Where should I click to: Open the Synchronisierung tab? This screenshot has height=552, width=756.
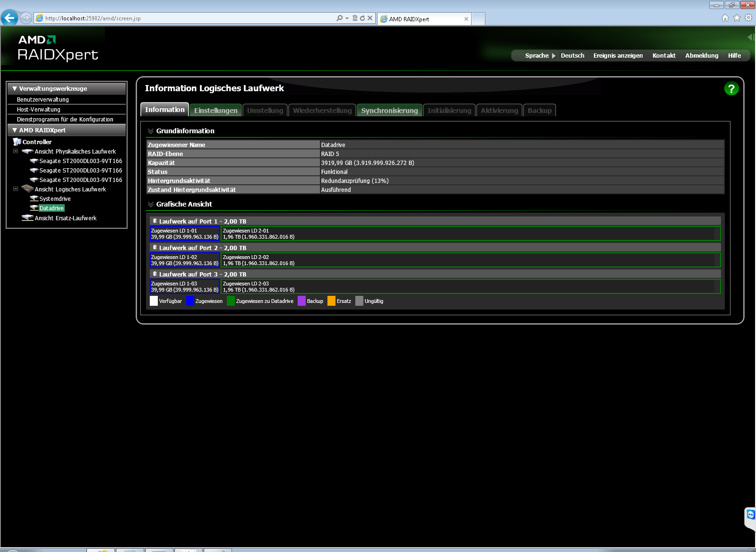(x=389, y=110)
